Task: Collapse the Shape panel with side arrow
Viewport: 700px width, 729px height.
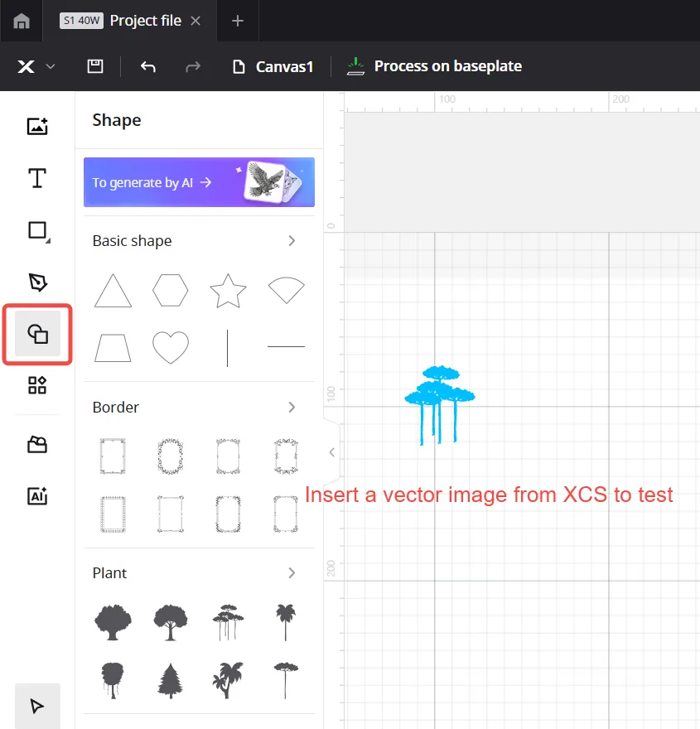Action: [332, 452]
